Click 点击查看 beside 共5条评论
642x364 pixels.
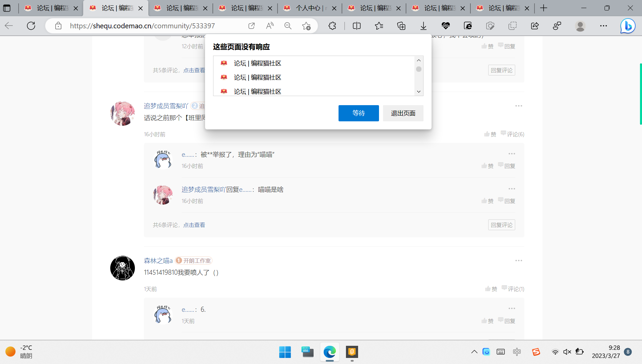pos(194,70)
